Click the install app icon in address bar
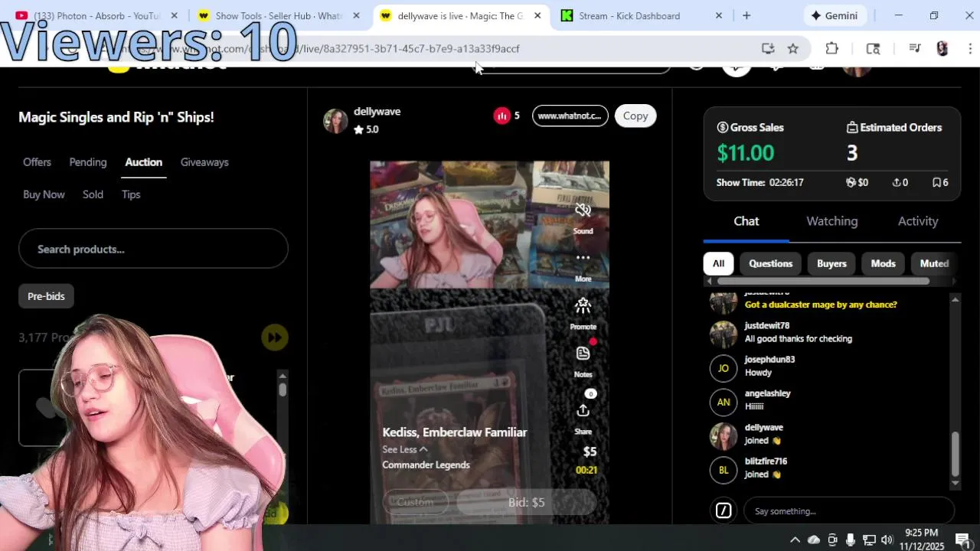 point(768,48)
